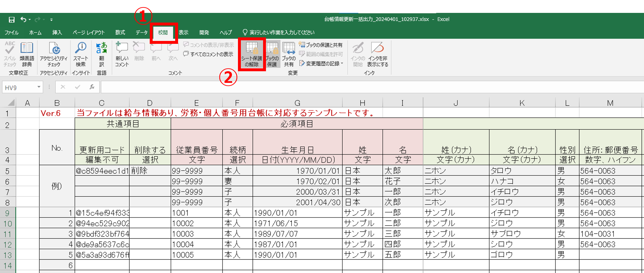This screenshot has height=273, width=644.
Task: Click the 従業員番号 header cell
Action: pos(197,142)
